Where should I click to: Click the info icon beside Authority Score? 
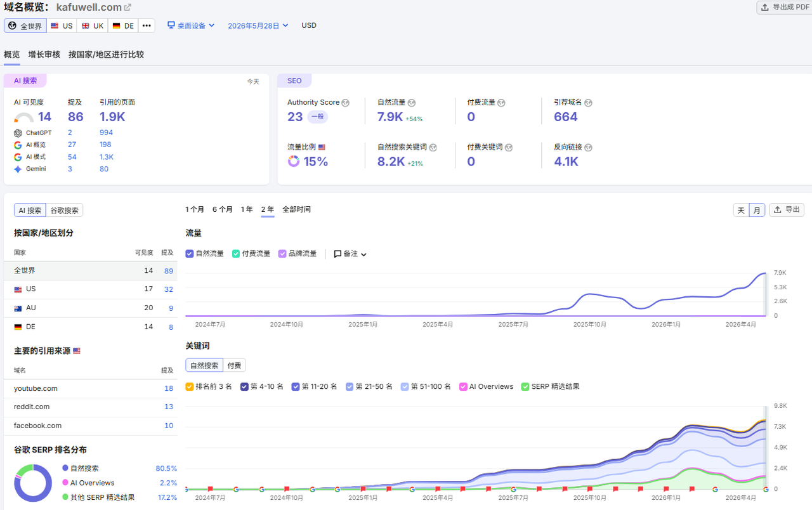tap(346, 103)
